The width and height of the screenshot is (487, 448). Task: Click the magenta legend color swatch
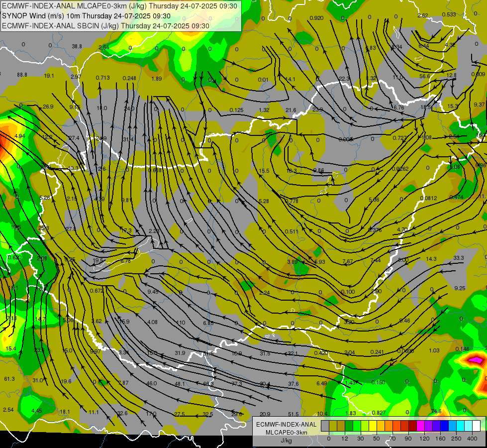click(x=421, y=426)
